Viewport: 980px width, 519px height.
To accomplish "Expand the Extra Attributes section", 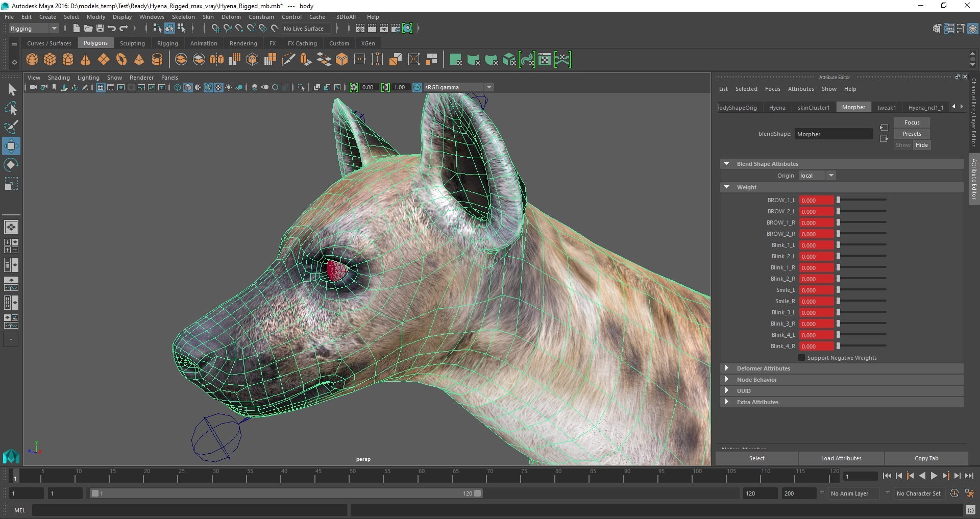I will [727, 402].
